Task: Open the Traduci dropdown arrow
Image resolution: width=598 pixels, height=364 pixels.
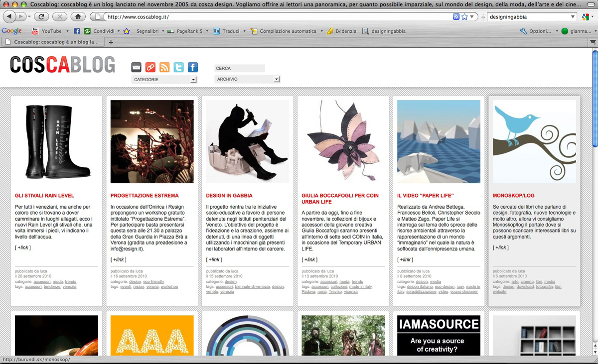Action: tap(245, 31)
